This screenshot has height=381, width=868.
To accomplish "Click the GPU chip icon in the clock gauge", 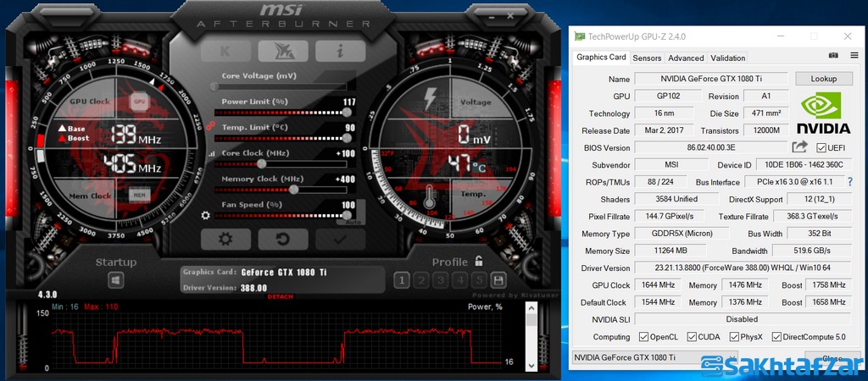I will click(139, 102).
